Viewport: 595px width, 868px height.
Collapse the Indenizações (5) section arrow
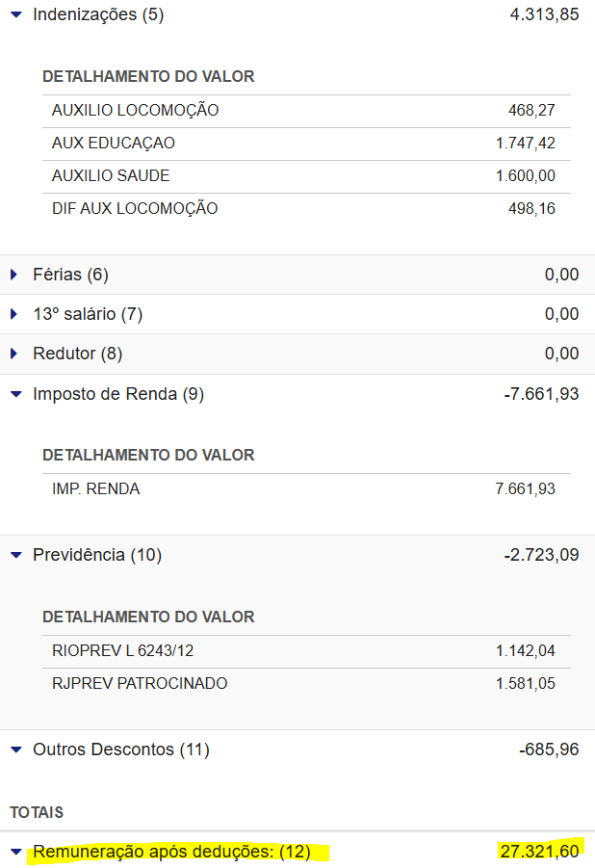[15, 15]
